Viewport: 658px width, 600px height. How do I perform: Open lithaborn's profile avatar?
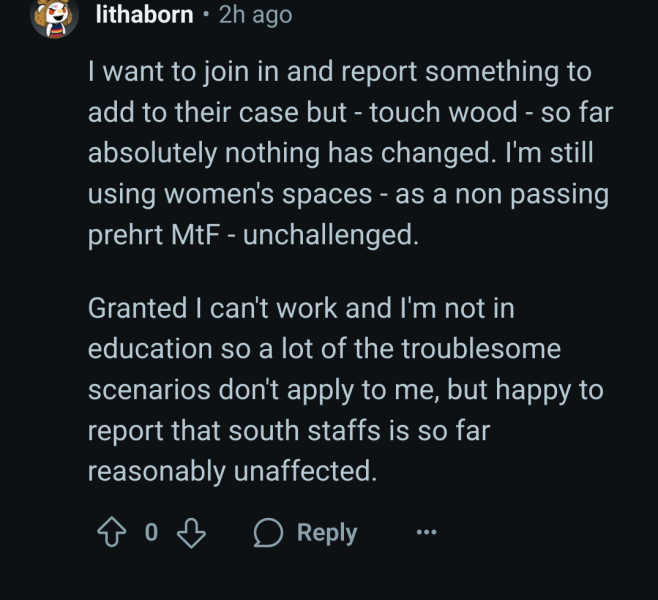click(x=54, y=16)
